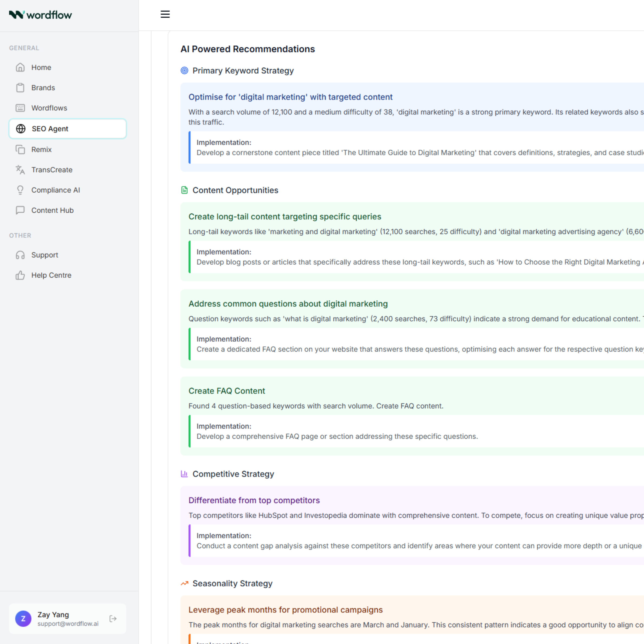Click the TransCreate translate icon

click(20, 170)
